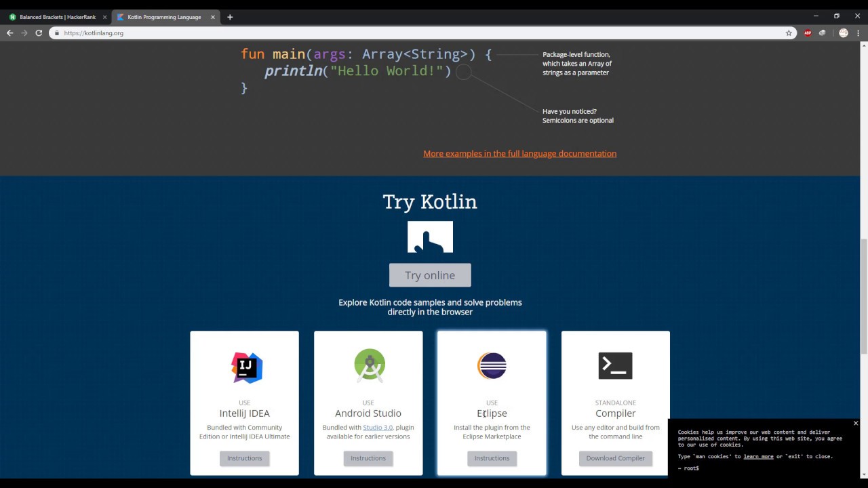Click the Eclipse logo icon
868x488 pixels.
[x=492, y=366]
